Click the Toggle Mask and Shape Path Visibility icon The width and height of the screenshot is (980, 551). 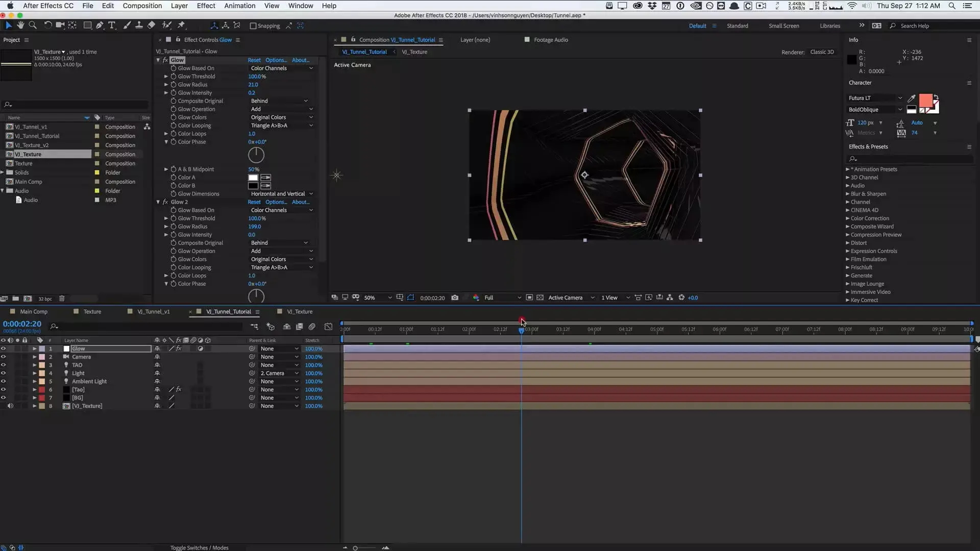click(x=411, y=297)
